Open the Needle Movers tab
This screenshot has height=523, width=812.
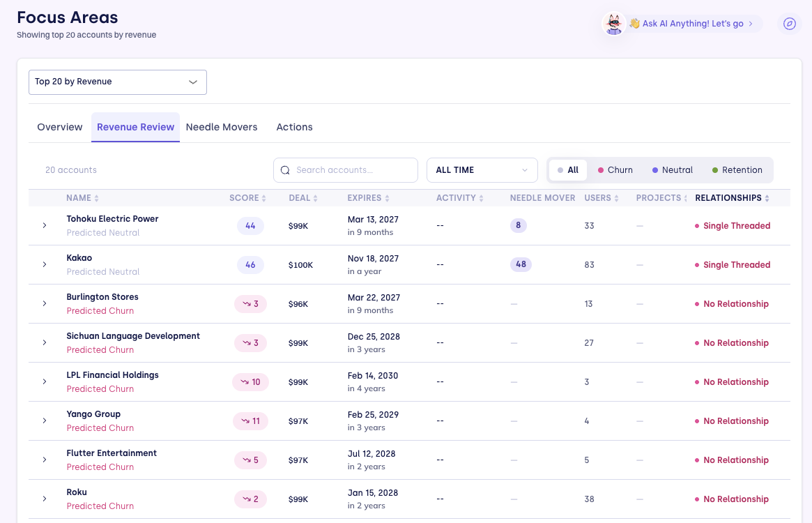[222, 127]
